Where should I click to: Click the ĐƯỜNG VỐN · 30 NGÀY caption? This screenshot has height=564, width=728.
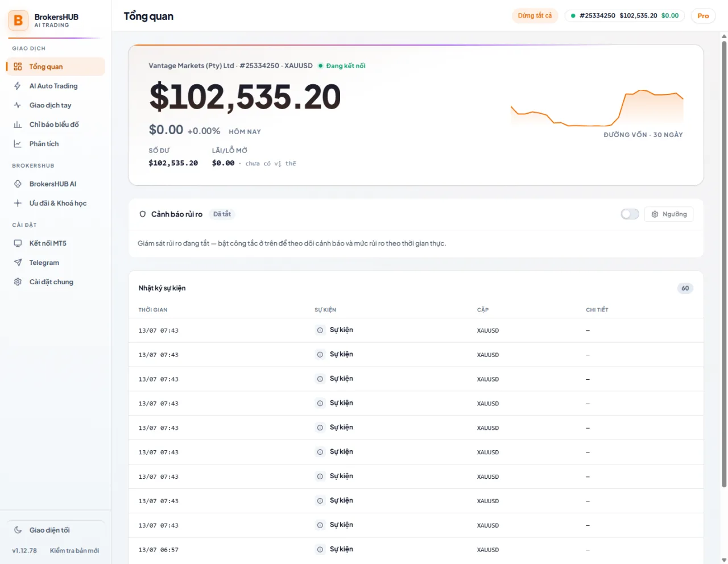click(x=643, y=135)
